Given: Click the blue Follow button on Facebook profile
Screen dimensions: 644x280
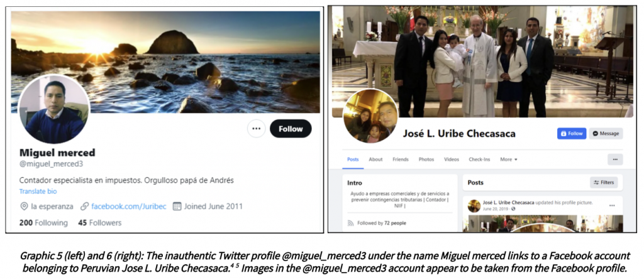Looking at the screenshot, I should tap(572, 134).
